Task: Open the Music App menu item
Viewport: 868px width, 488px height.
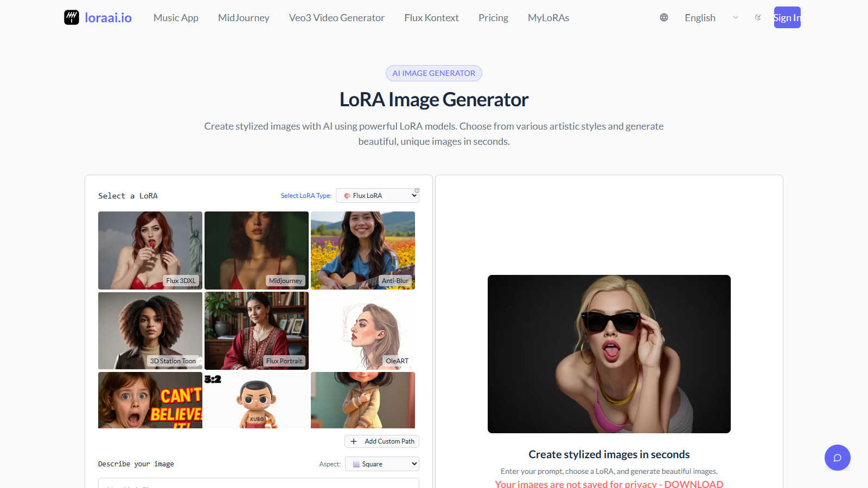Action: coord(176,17)
